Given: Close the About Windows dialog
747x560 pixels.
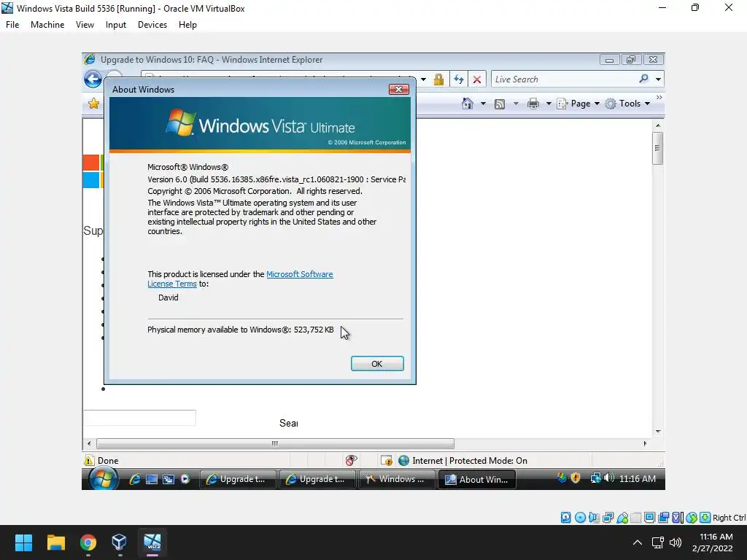Looking at the screenshot, I should (x=399, y=89).
